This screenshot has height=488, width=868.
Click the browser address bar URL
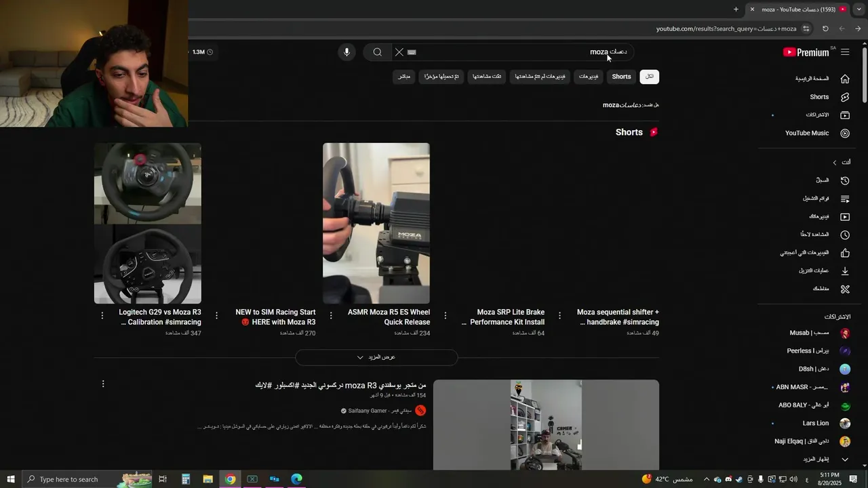726,28
